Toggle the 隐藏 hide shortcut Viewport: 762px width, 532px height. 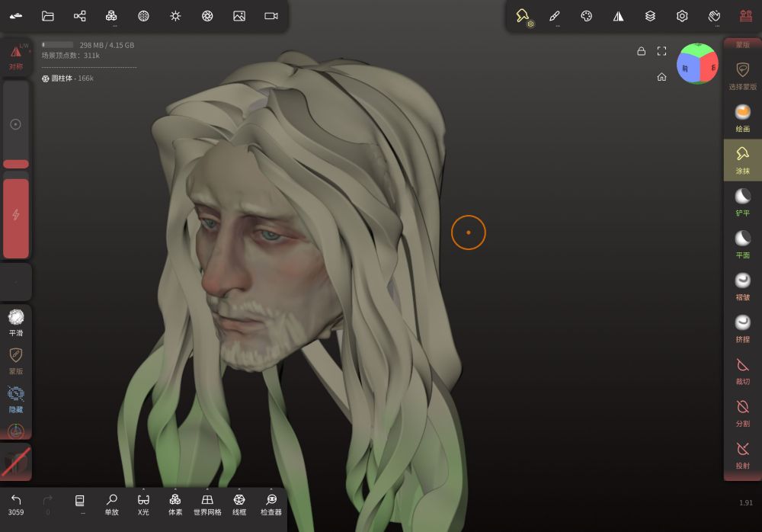point(16,399)
